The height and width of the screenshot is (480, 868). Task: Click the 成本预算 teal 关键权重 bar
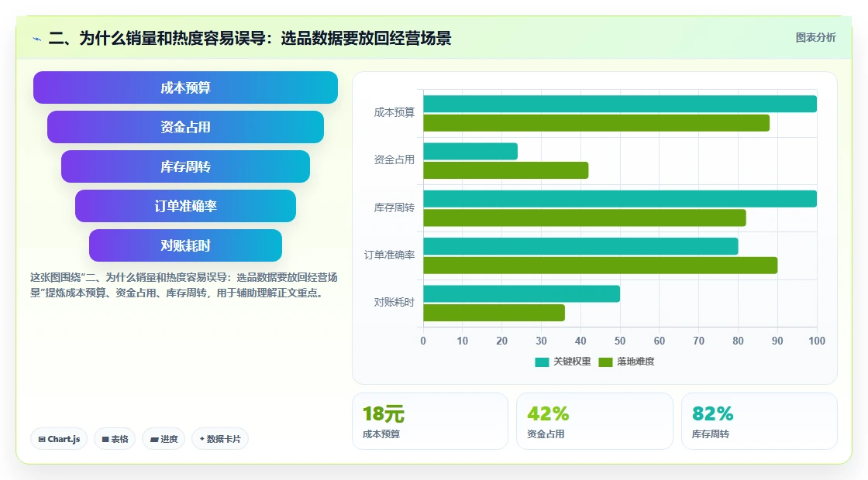point(620,104)
